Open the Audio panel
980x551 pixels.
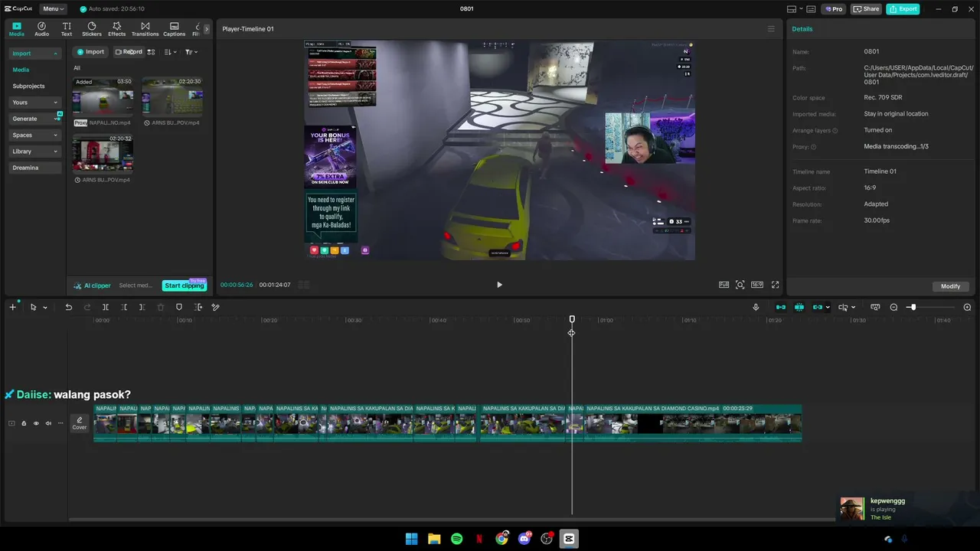coord(41,29)
